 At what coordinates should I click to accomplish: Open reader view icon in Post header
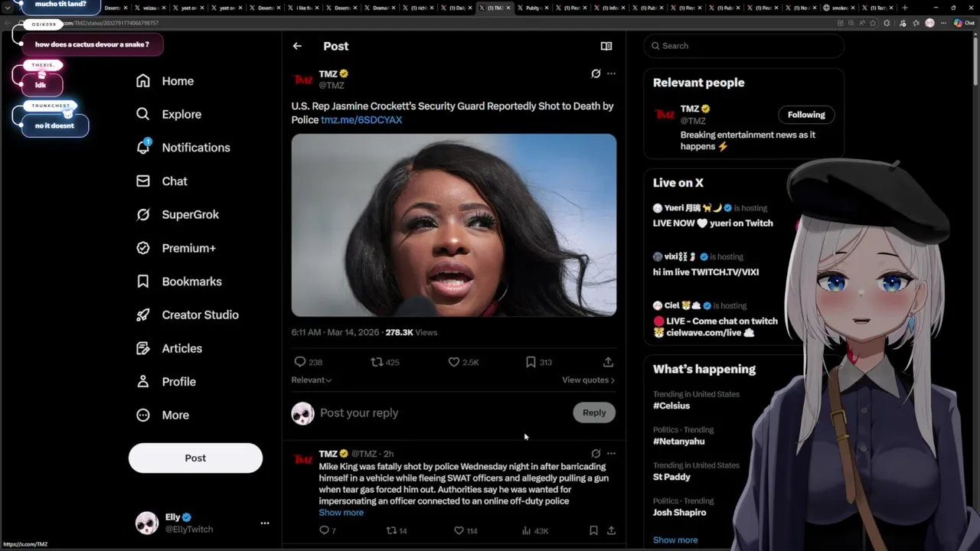(606, 46)
